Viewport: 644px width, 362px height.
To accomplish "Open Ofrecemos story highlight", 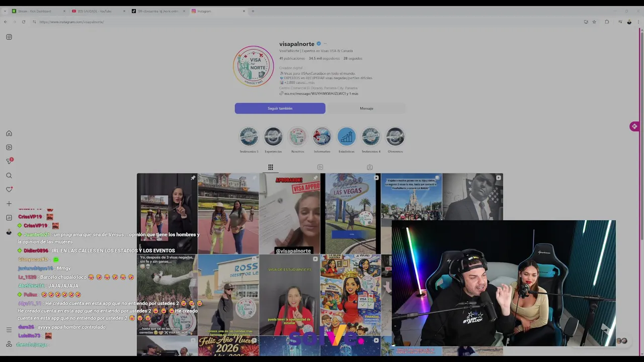I will tap(395, 137).
